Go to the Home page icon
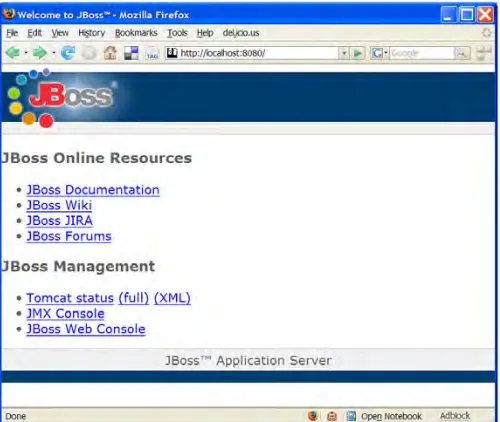This screenshot has height=422, width=500. point(110,53)
